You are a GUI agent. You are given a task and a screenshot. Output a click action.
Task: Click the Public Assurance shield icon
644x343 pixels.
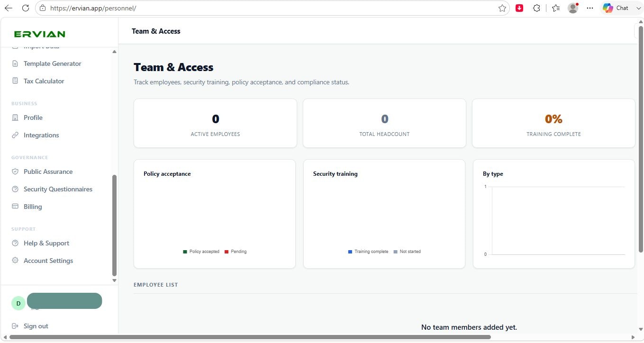click(15, 171)
